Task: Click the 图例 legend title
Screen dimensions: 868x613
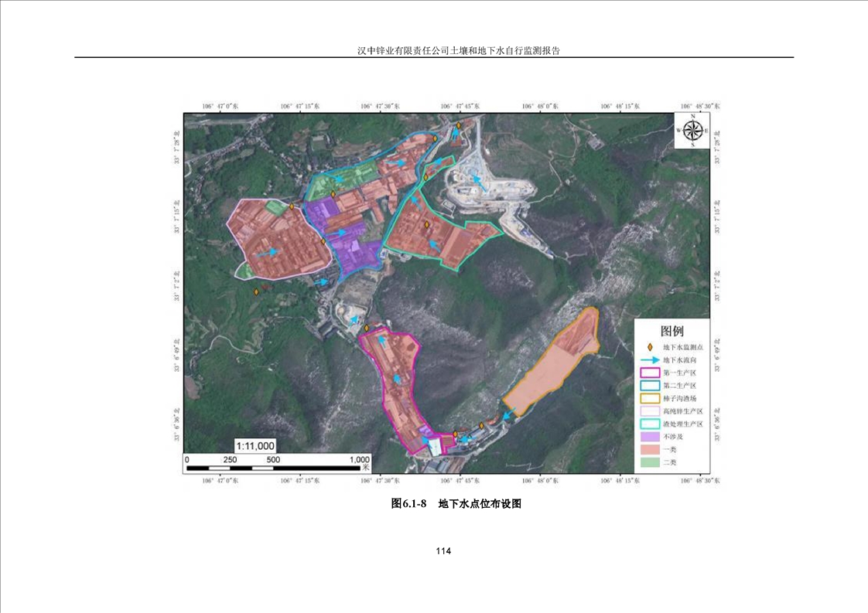Action: click(672, 331)
